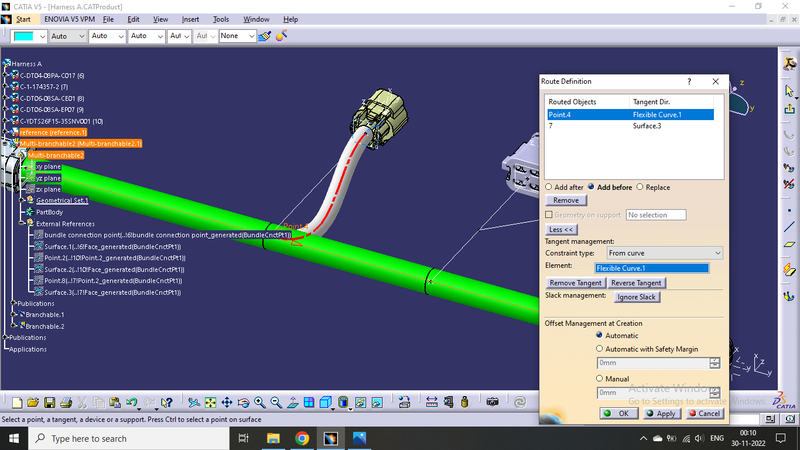Measure Item tool icon
Screen dimensions: 800x450
[448, 403]
